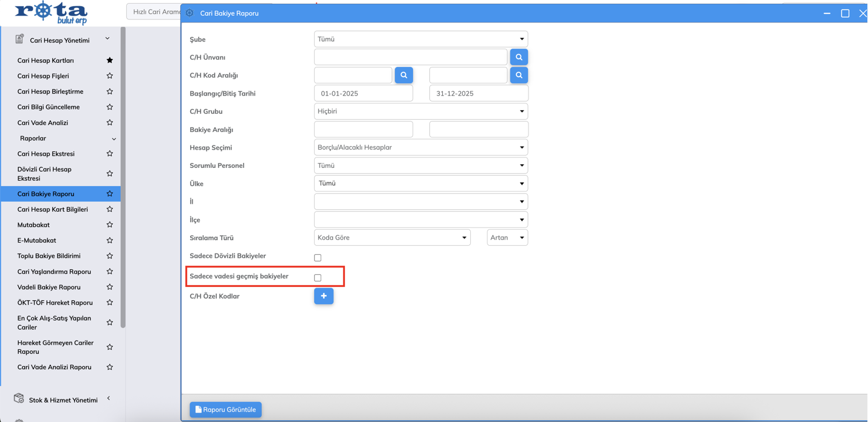
Task: Click the sidebar vertical scrollbar
Action: [x=123, y=176]
